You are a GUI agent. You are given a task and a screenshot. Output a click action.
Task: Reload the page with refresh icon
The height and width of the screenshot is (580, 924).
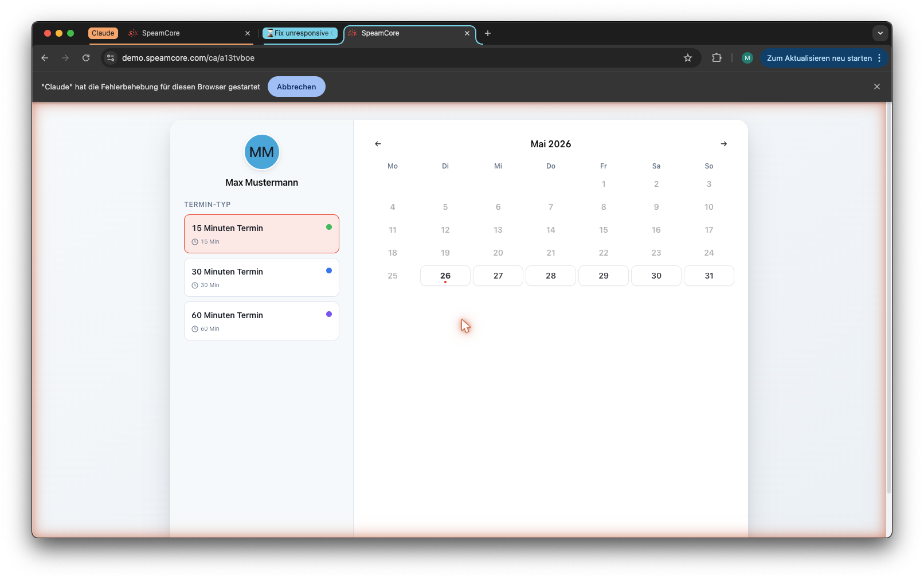pos(86,58)
